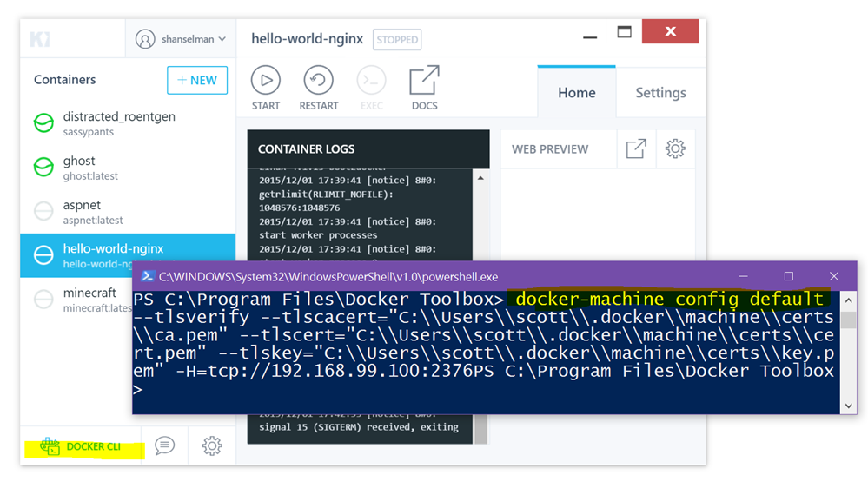Click the PowerShell scrollbar thumb
The height and width of the screenshot is (488, 868).
848,320
